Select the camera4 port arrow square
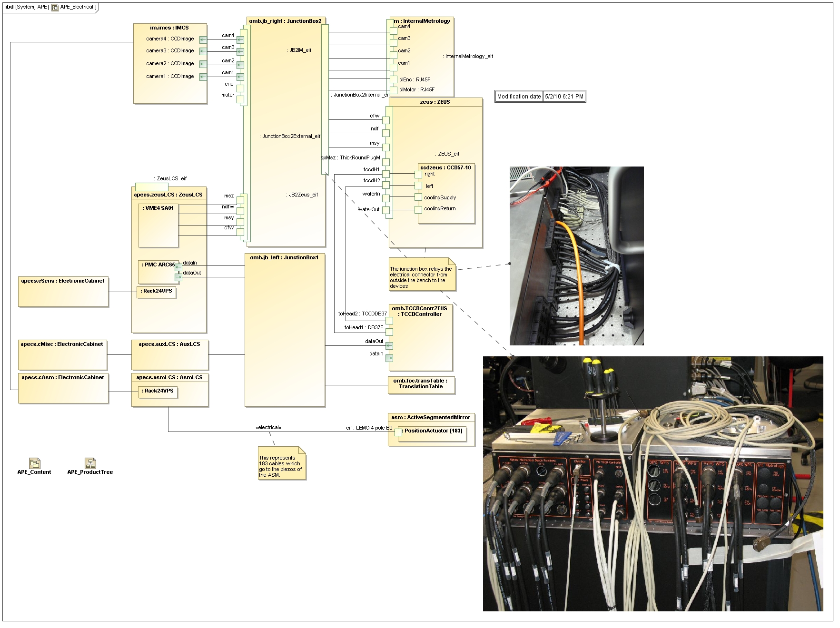The width and height of the screenshot is (840, 628). pyautogui.click(x=203, y=39)
